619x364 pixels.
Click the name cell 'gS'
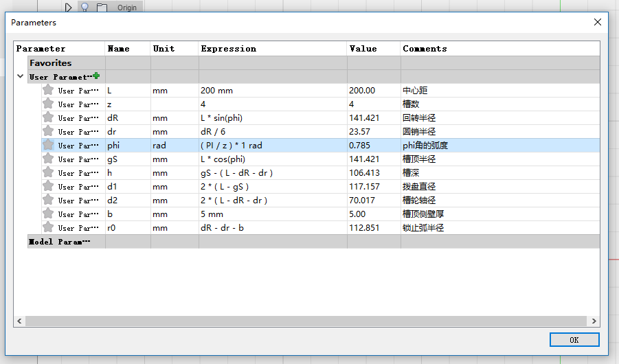(128, 159)
